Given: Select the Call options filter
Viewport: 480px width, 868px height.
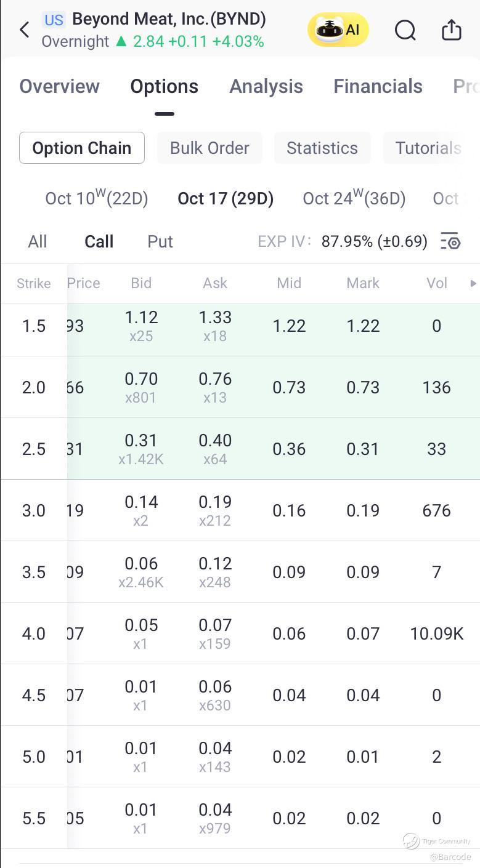Looking at the screenshot, I should 99,241.
